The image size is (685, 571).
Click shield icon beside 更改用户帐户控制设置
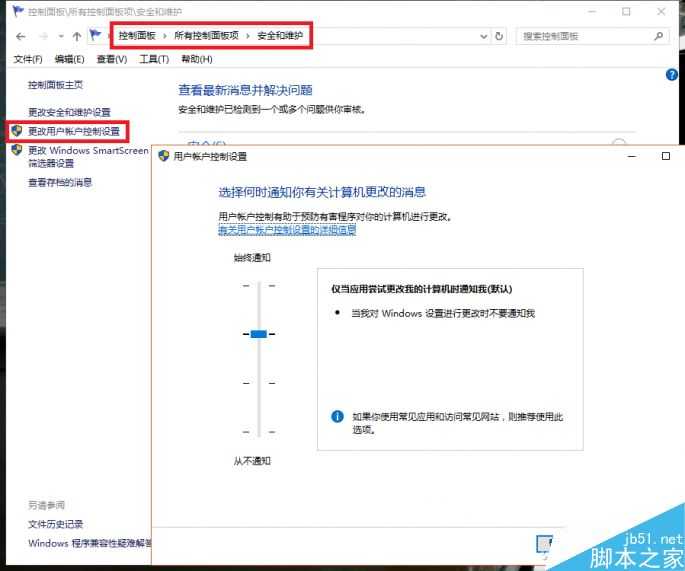16,131
